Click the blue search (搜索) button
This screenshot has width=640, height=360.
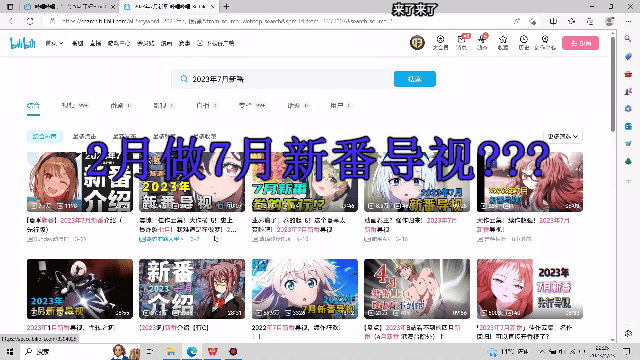pyautogui.click(x=415, y=79)
